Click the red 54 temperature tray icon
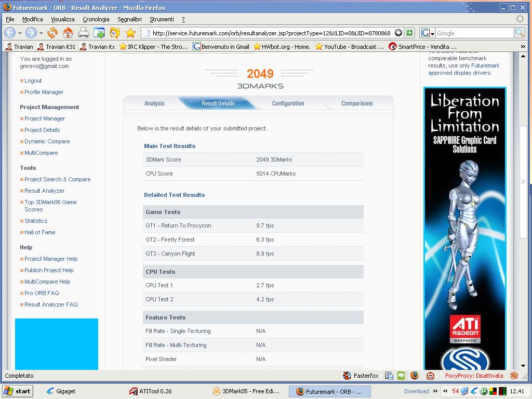Screen dimensions: 532x399 click(x=455, y=391)
